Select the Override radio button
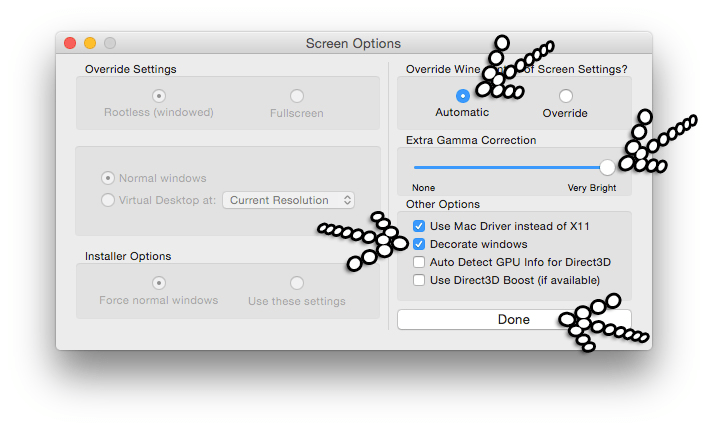 point(565,96)
